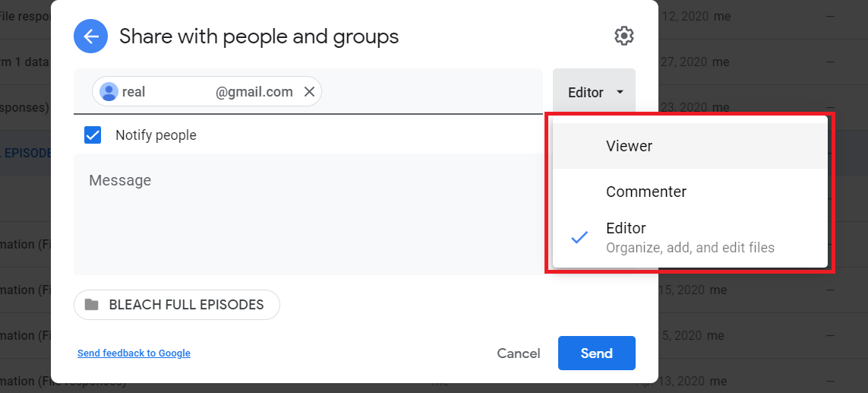The image size is (868, 393).
Task: Click the blue checkmark next to Editor
Action: [579, 237]
